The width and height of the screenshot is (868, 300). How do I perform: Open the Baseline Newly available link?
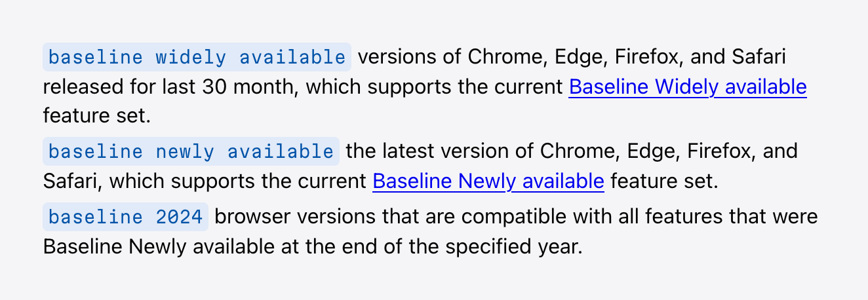click(x=488, y=181)
